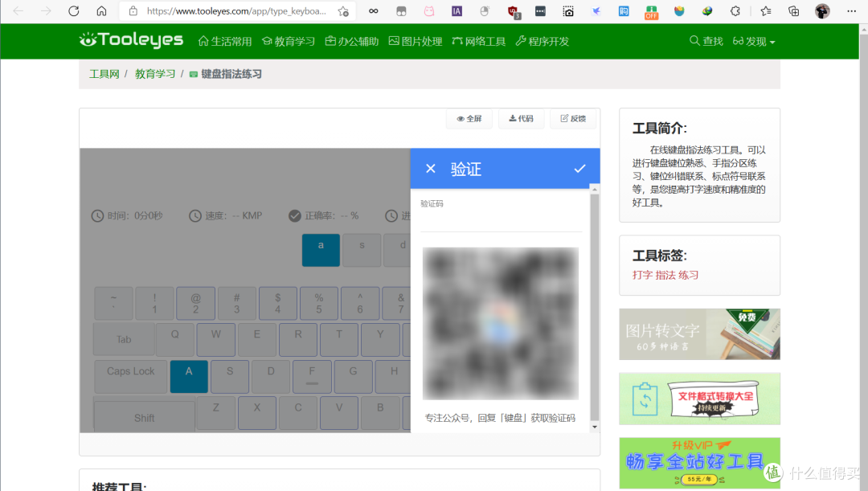Click the 验证码 input field

click(x=501, y=220)
